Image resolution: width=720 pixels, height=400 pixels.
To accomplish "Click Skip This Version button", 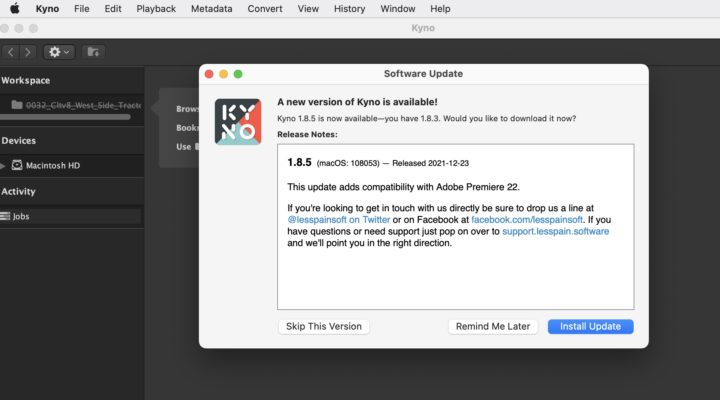I will click(x=324, y=327).
